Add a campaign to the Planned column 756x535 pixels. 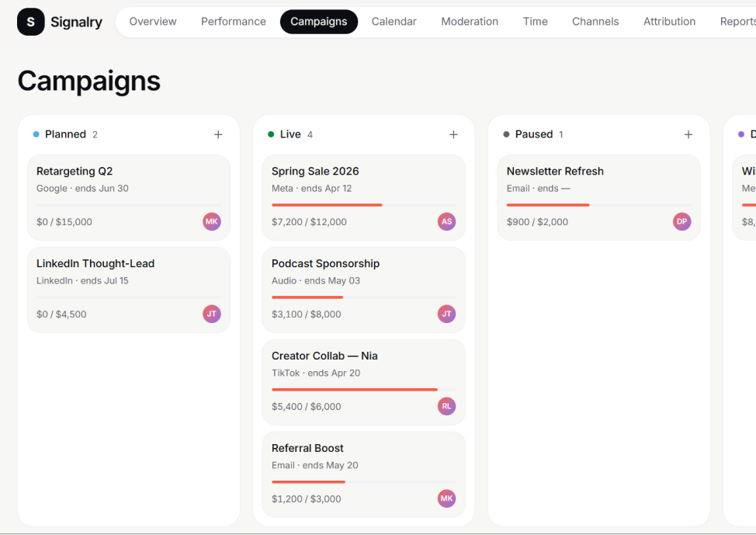point(218,134)
